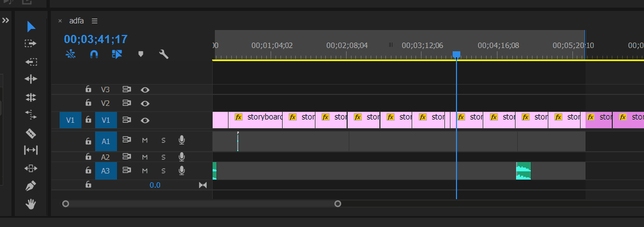Mute track A2
The width and height of the screenshot is (644, 227).
[x=144, y=157]
